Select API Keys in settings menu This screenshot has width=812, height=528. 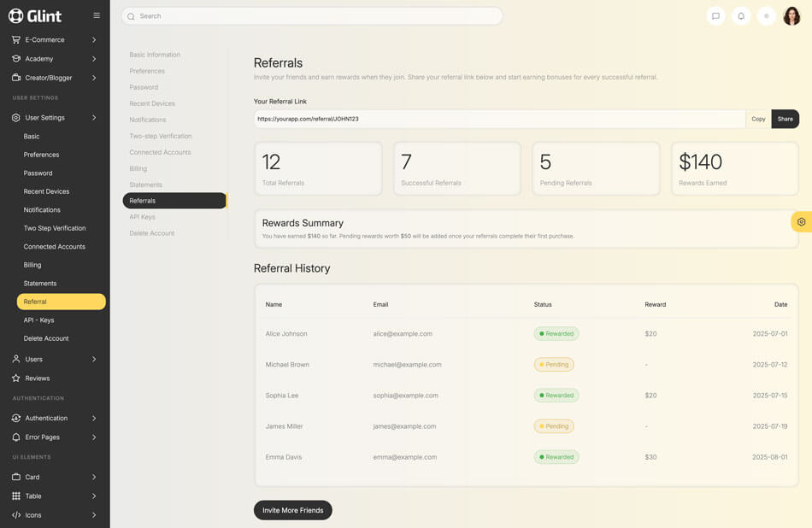[x=142, y=217]
